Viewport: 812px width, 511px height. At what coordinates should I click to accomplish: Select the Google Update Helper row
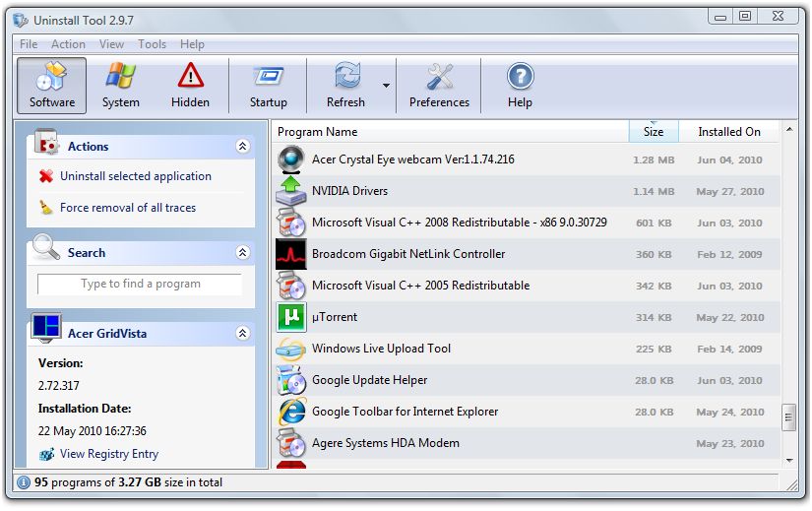pos(527,380)
